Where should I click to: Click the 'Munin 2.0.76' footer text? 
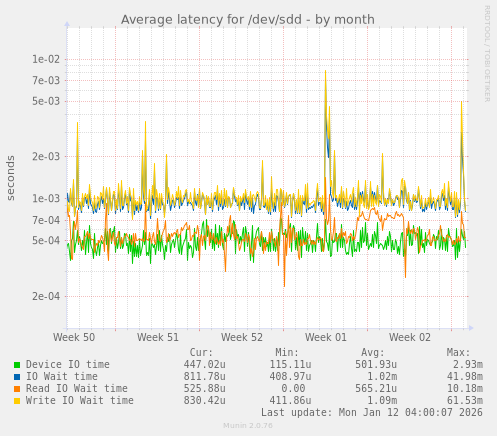point(248,426)
